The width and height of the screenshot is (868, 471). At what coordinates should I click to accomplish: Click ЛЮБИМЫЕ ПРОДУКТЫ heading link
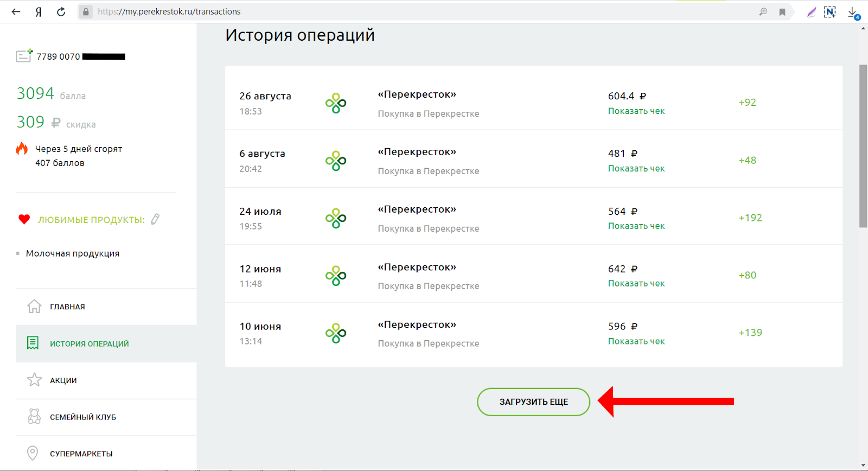(x=91, y=220)
